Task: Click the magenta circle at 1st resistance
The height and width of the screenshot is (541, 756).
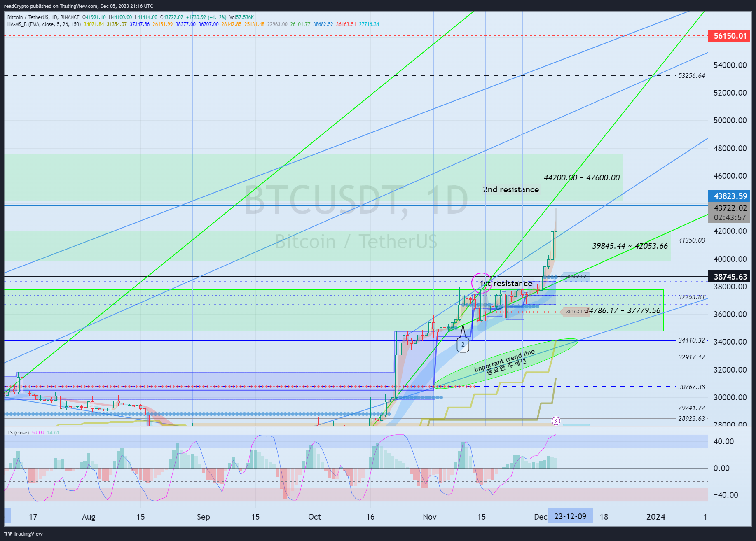Action: 481,283
